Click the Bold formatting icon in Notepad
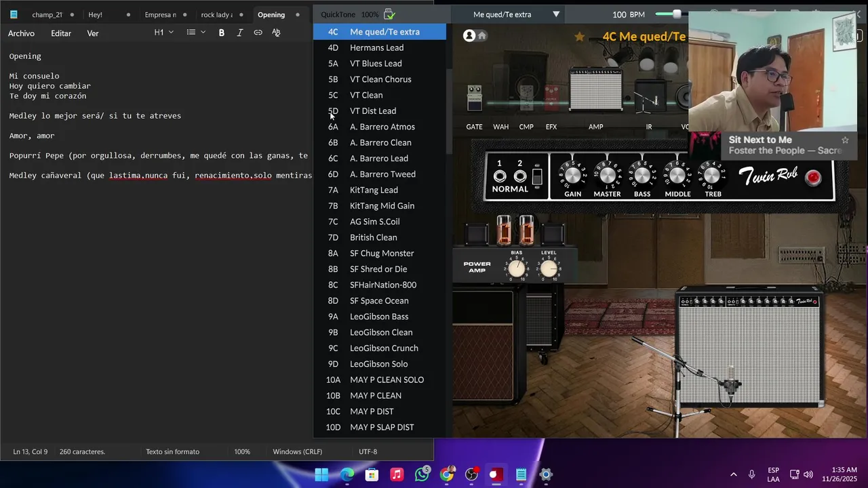Viewport: 868px width, 488px height. click(221, 33)
